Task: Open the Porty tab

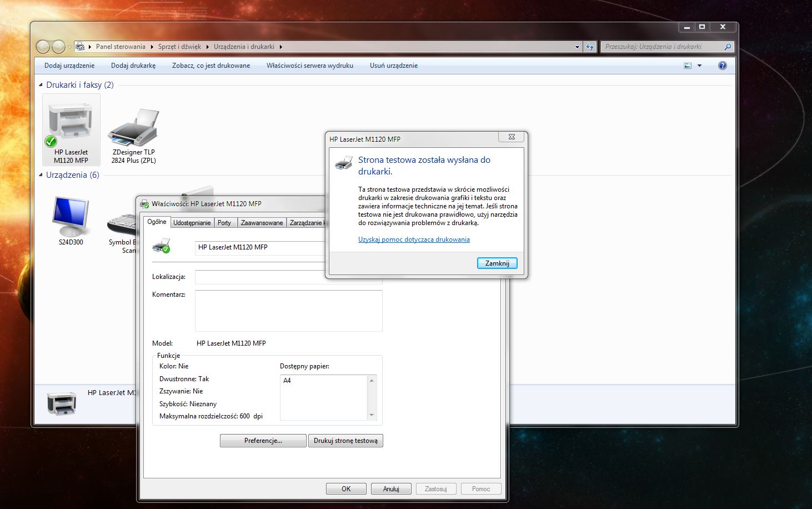Action: coord(224,223)
